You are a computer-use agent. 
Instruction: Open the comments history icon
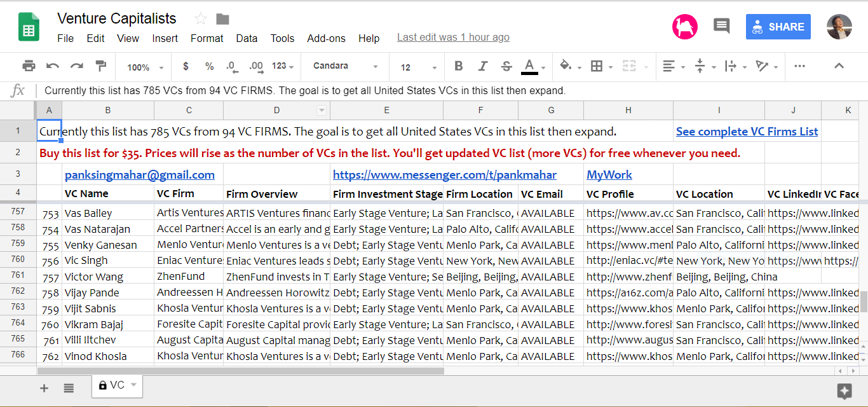coord(721,26)
